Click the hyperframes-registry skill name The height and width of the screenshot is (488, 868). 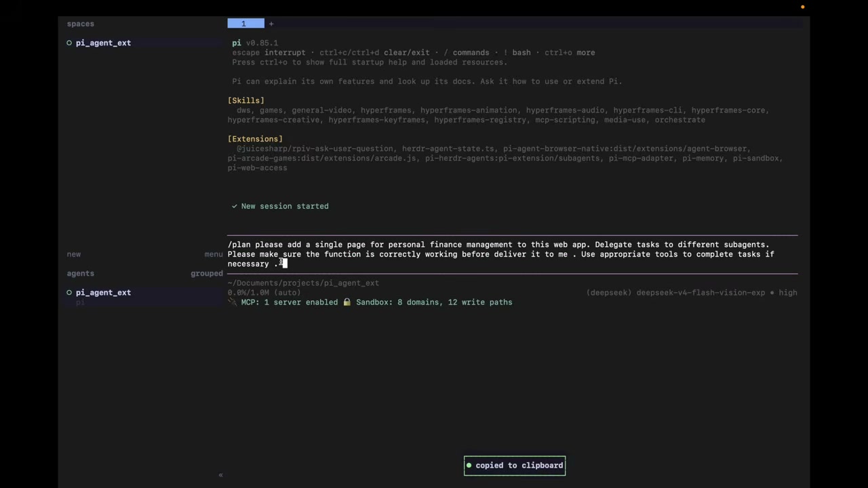[x=480, y=120]
